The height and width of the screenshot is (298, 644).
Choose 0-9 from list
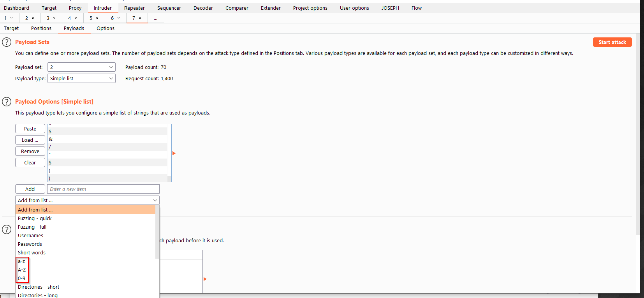point(85,279)
